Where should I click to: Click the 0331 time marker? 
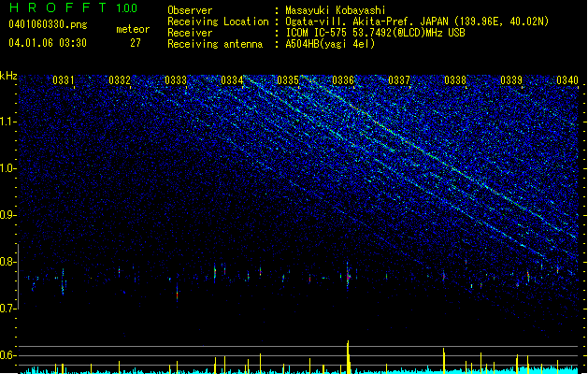[x=63, y=80]
